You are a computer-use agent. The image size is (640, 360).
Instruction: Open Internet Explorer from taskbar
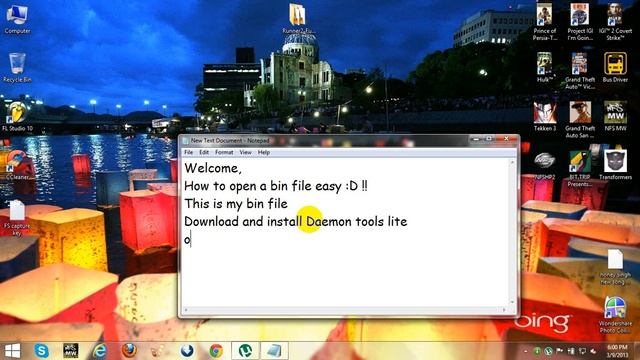point(100,351)
